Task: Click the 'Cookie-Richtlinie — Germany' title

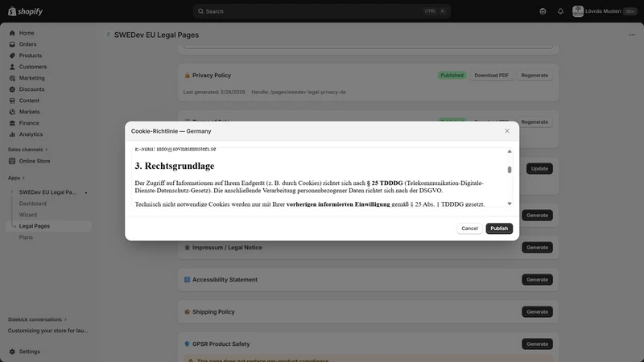Action: 171,131
